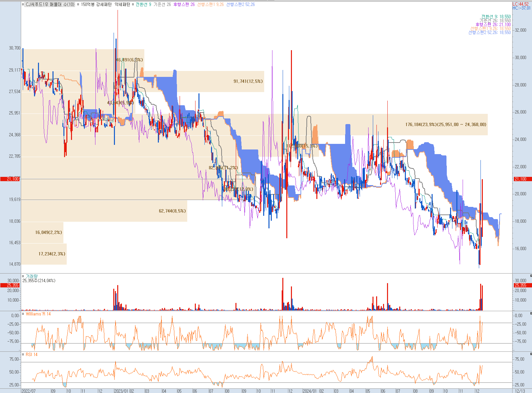The height and width of the screenshot is (393, 532).
Task: Click legend value 전환선 9: 18,550
Action: (496, 16)
